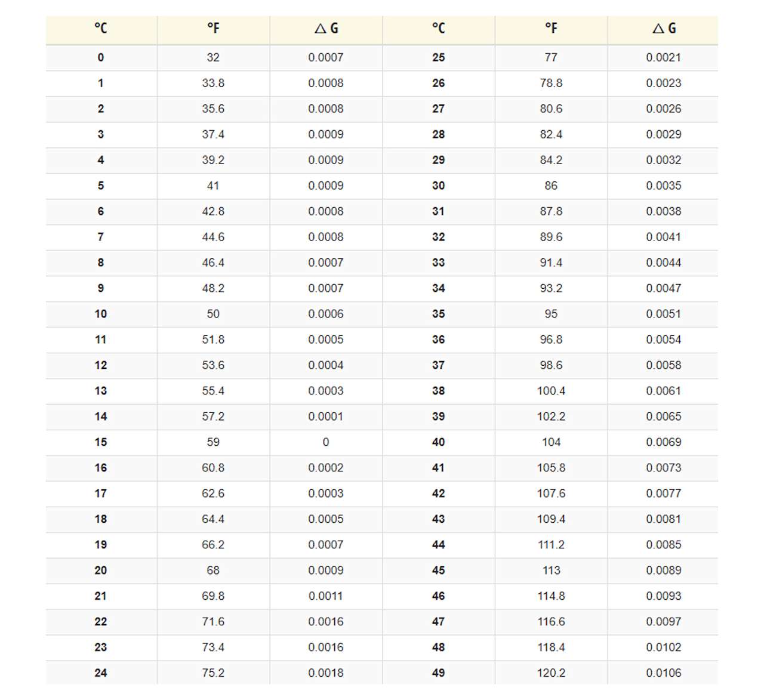The height and width of the screenshot is (700, 764).
Task: Click the 98.6 °F cell
Action: tap(551, 365)
